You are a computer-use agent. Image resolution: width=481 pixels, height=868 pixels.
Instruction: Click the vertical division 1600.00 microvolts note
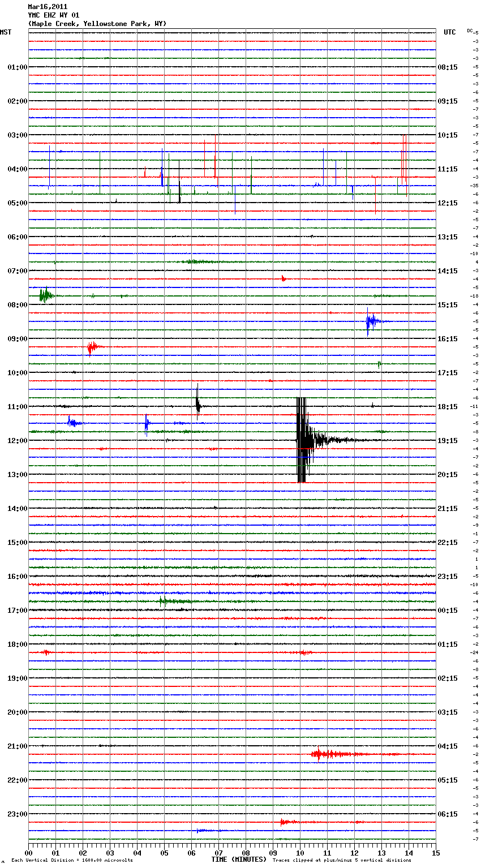(72, 860)
